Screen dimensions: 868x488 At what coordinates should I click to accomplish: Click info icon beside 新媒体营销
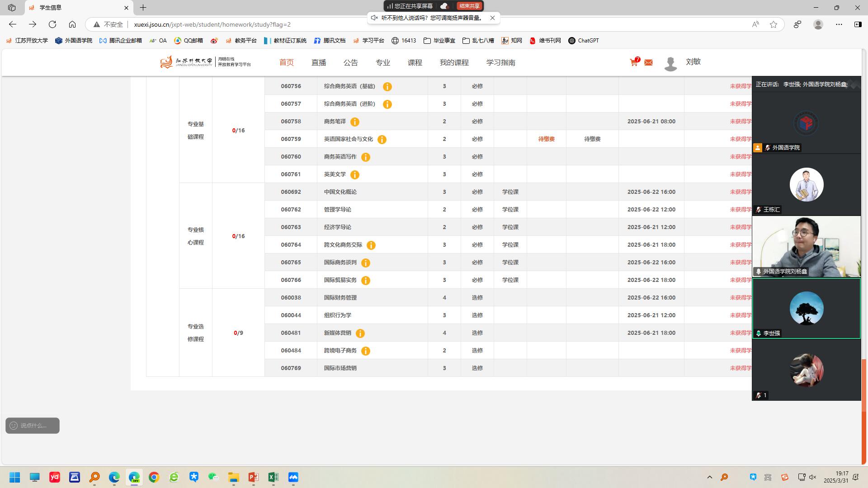[x=360, y=333]
